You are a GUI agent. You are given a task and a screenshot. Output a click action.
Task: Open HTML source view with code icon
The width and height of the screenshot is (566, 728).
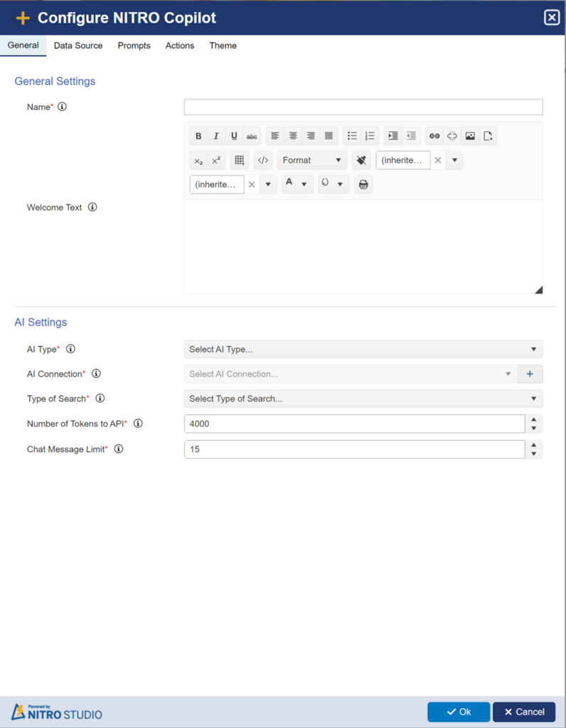coord(263,160)
